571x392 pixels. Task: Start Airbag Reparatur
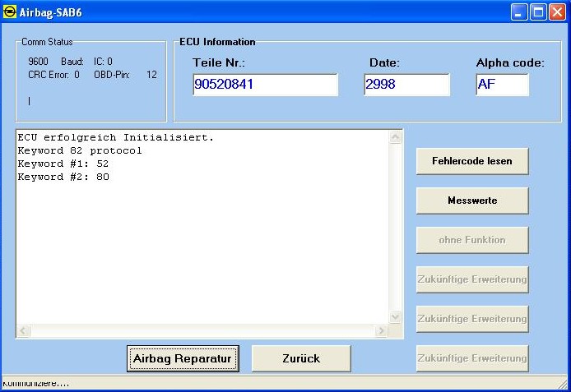click(x=183, y=358)
